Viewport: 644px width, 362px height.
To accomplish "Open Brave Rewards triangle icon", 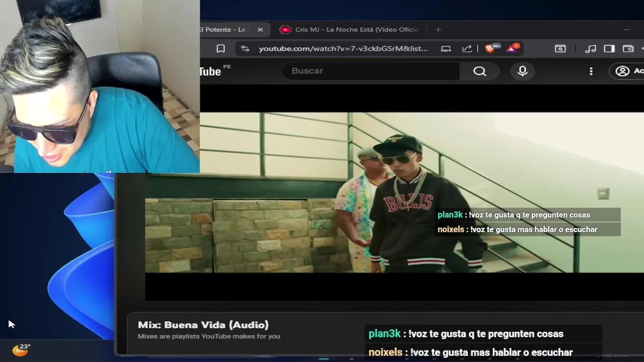I will [x=512, y=48].
